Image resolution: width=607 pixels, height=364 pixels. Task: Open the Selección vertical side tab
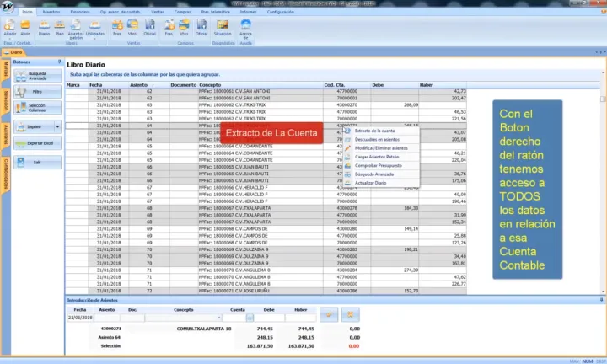[6, 102]
